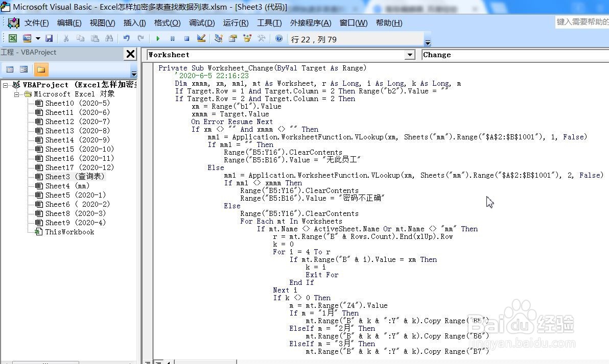Click the help search input box
Viewport: 609px width, 364px height.
582,22
